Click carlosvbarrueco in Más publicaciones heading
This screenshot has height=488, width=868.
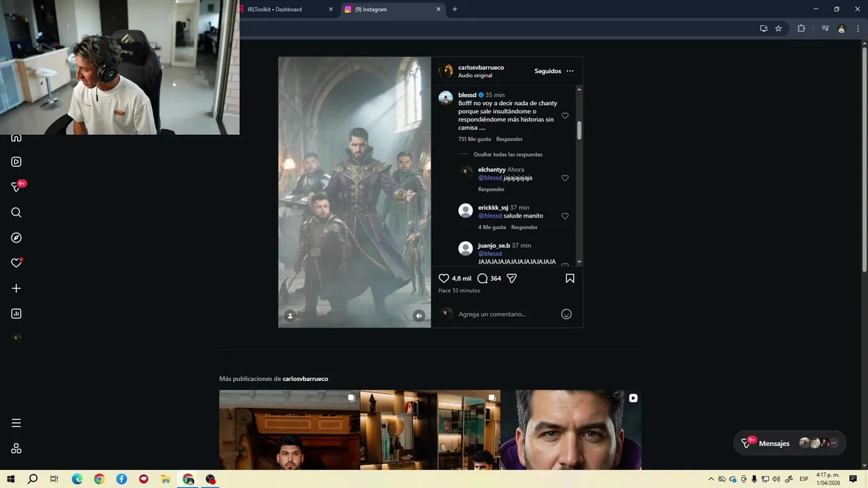(x=305, y=379)
